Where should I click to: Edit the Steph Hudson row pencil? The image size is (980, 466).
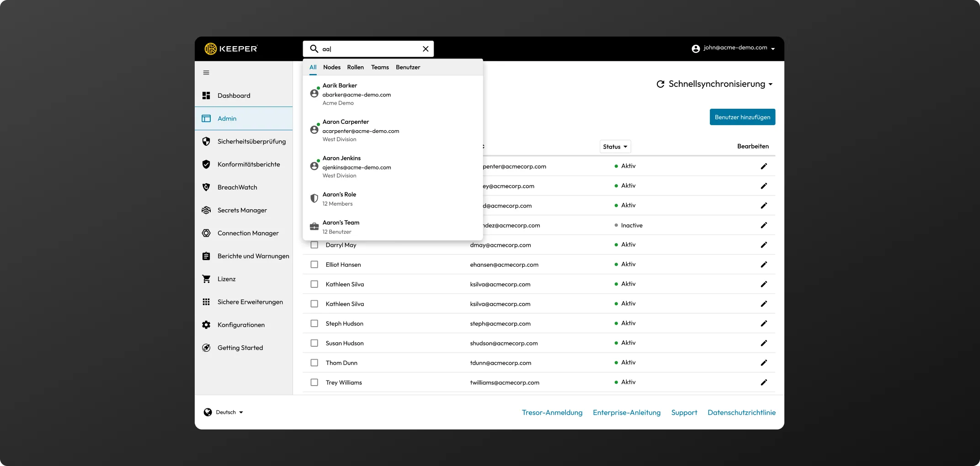[764, 323]
